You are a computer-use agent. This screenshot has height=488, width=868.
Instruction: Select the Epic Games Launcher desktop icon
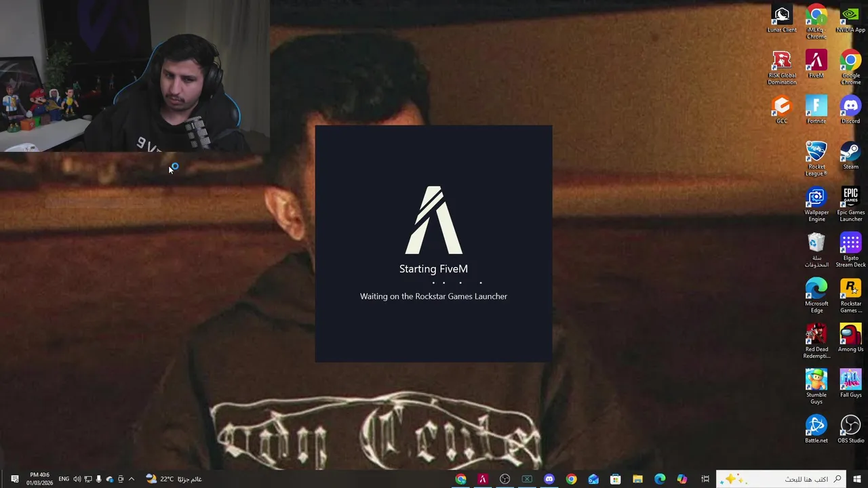(850, 205)
